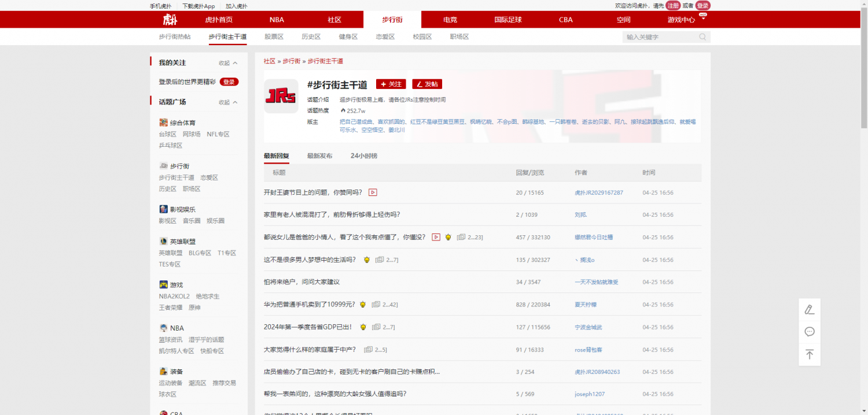This screenshot has height=415, width=868.
Task: Collapse the 话题广场 section
Action: tap(228, 102)
